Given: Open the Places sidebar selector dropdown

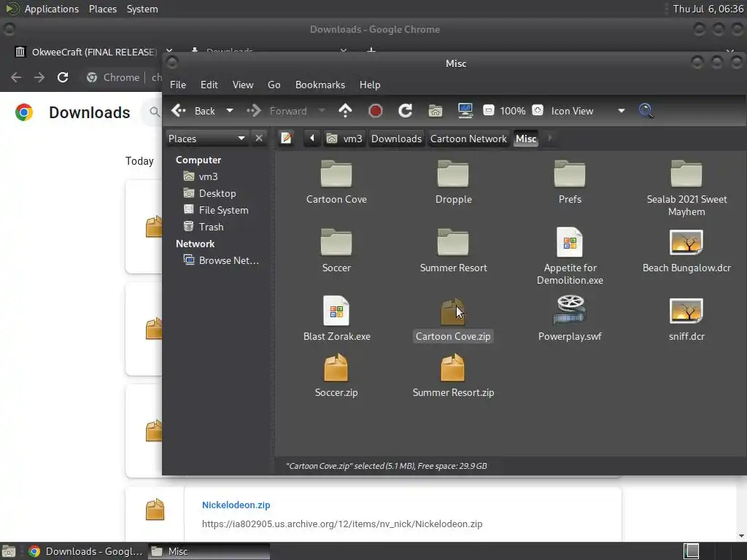Looking at the screenshot, I should pyautogui.click(x=206, y=139).
